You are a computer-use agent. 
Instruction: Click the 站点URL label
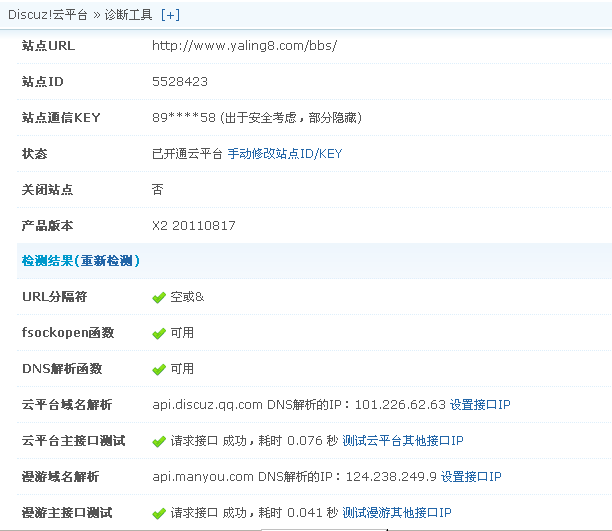48,46
